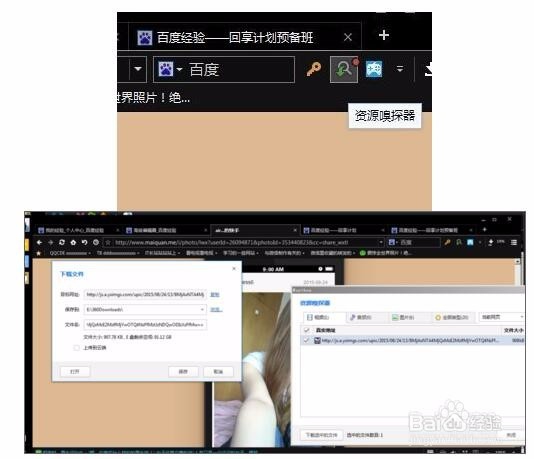Screen dimensions: 534x459
Task: Toggle the checkbox of the sniffed resource row
Action: pos(306,340)
